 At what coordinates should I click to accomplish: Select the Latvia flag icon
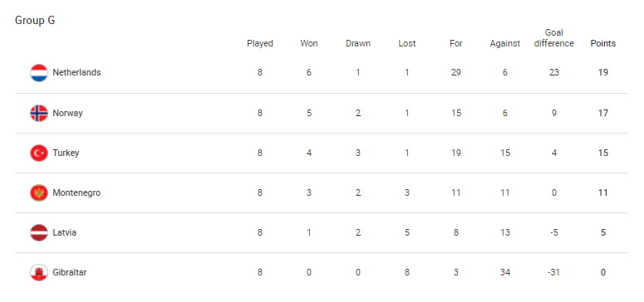point(39,232)
